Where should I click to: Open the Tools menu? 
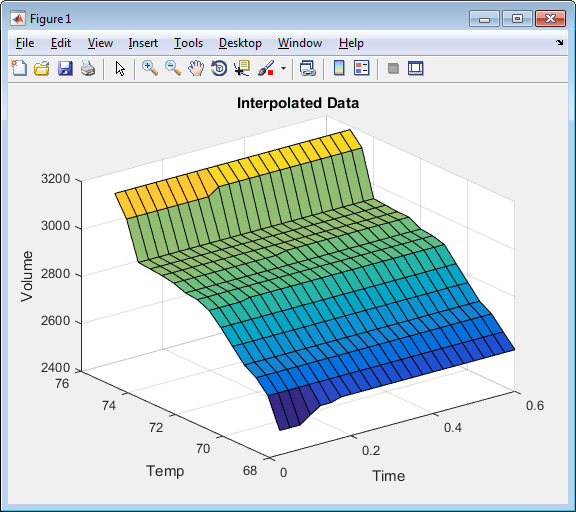[188, 43]
